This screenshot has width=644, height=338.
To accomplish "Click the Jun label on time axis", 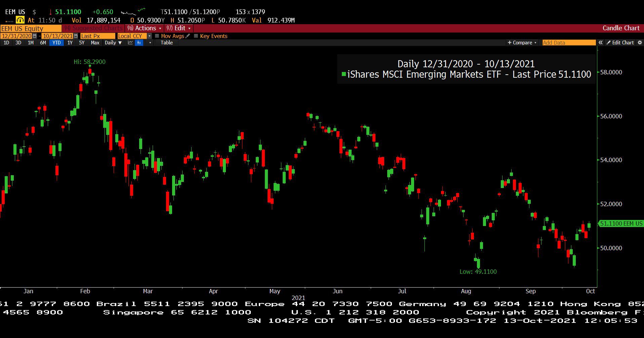I will (x=337, y=291).
